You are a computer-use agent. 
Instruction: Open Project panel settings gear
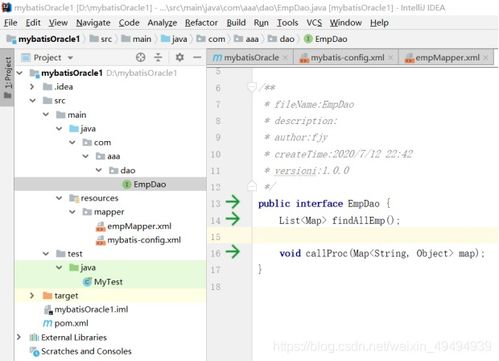(180, 58)
